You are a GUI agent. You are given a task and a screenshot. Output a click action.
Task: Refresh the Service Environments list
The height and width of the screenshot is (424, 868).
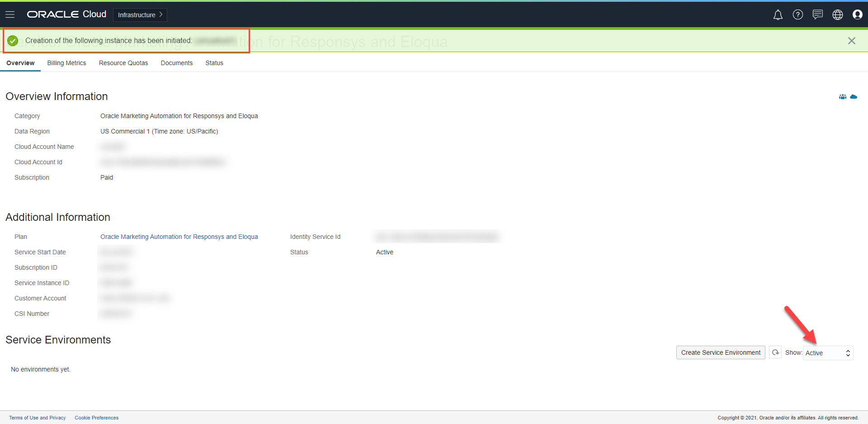pyautogui.click(x=775, y=353)
